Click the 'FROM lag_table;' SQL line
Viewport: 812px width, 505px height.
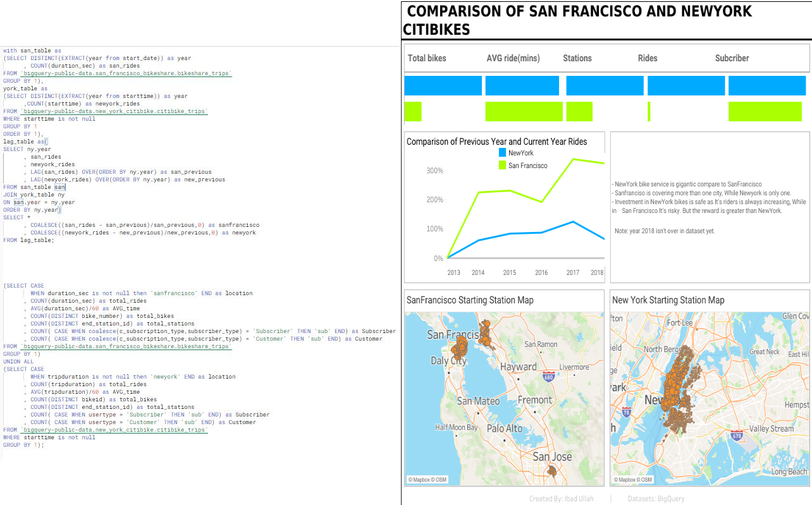click(28, 240)
